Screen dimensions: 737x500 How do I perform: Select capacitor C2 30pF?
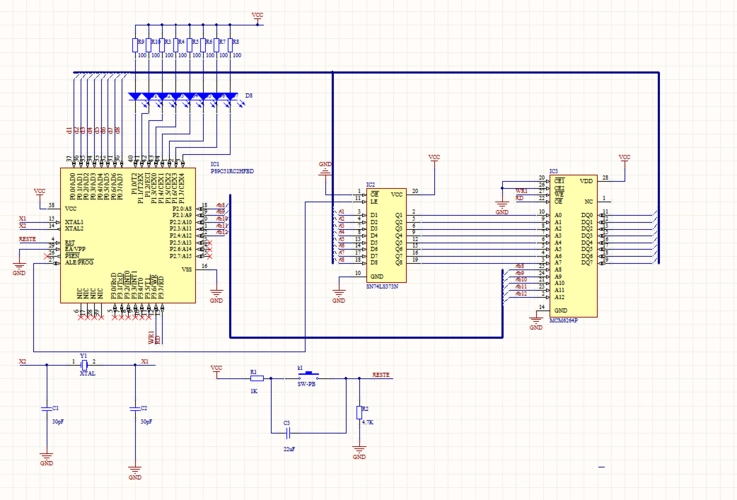(x=133, y=409)
